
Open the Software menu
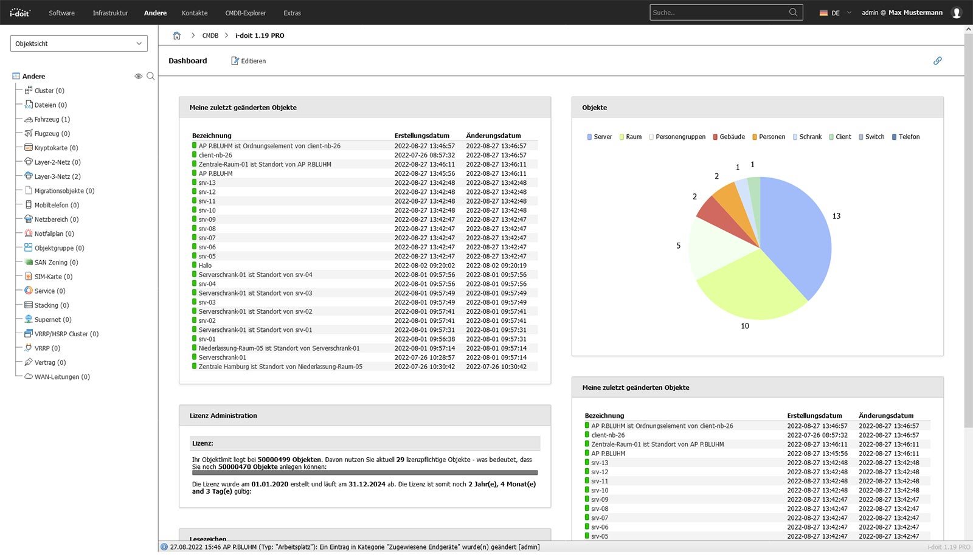pos(62,13)
